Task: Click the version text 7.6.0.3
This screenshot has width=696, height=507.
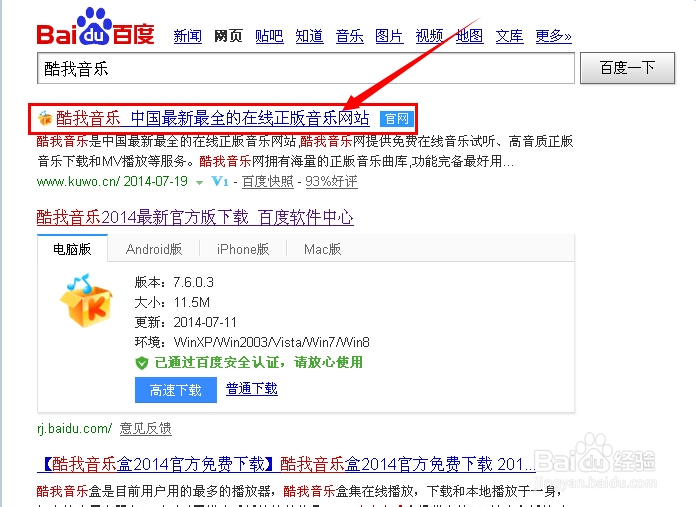Action: 194,282
